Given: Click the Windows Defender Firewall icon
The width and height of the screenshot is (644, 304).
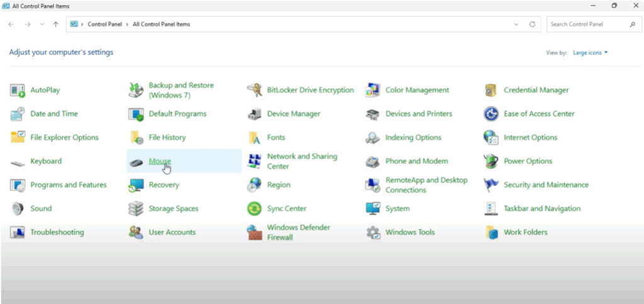Looking at the screenshot, I should (254, 232).
